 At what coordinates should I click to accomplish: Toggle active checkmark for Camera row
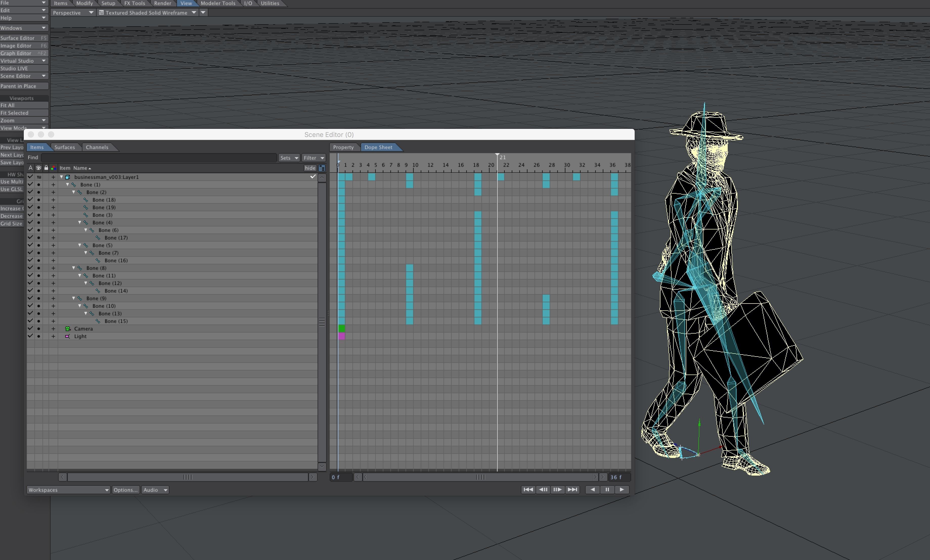[x=31, y=329]
